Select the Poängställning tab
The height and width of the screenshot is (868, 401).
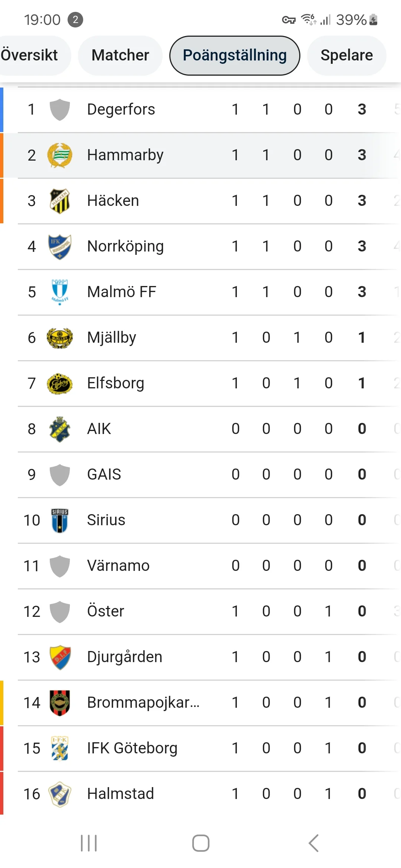235,56
